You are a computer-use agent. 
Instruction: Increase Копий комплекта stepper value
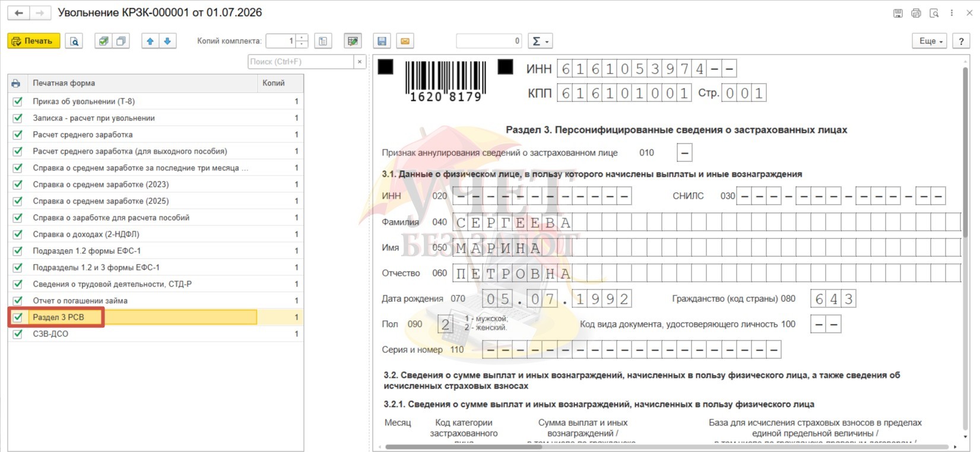coord(303,37)
